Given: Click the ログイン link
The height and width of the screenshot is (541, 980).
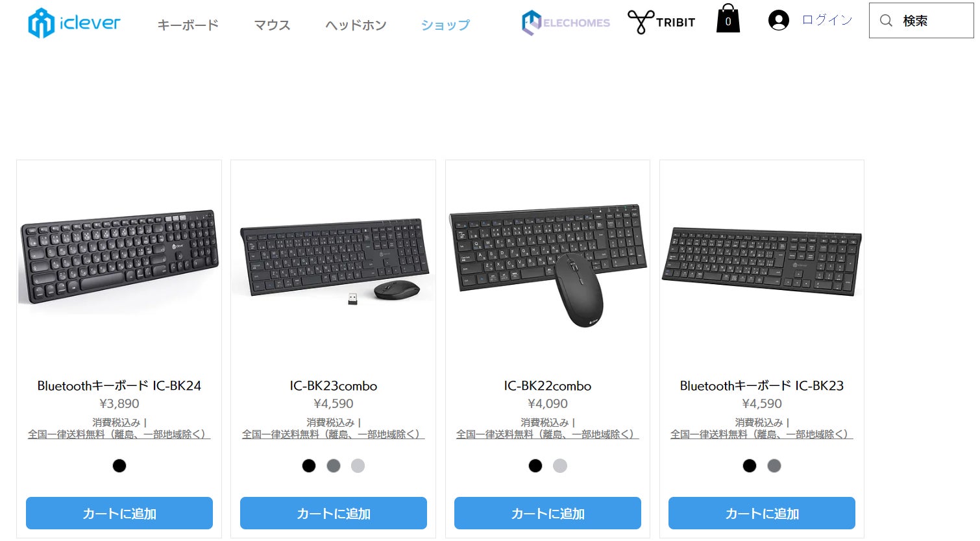Looking at the screenshot, I should click(827, 20).
